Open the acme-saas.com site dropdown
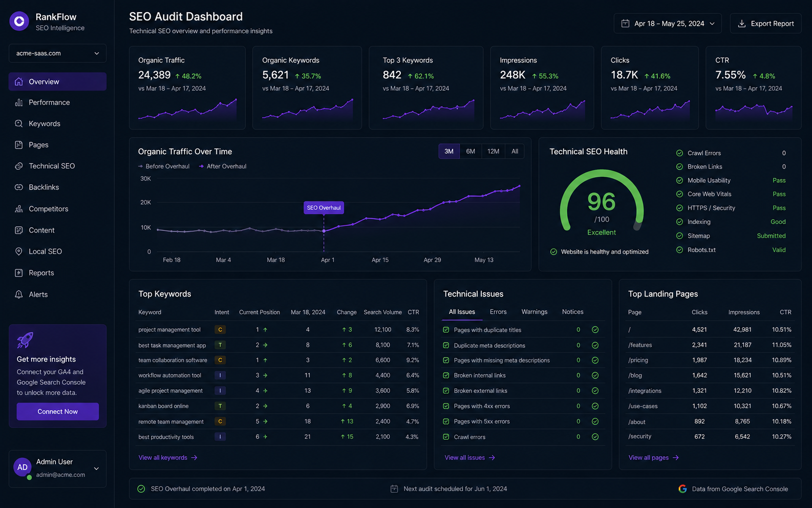The width and height of the screenshot is (812, 508). coord(57,53)
